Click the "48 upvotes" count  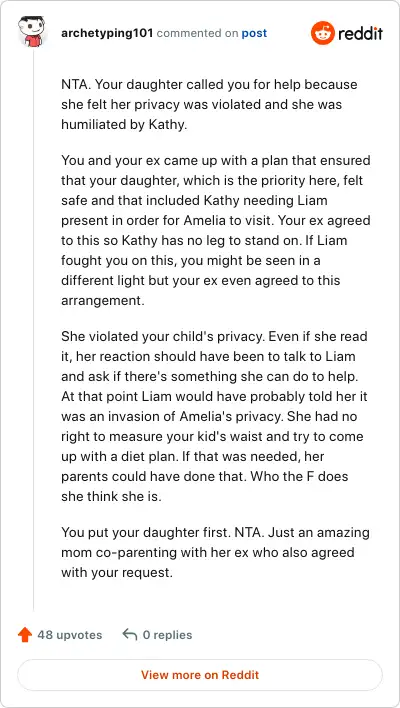pos(70,635)
